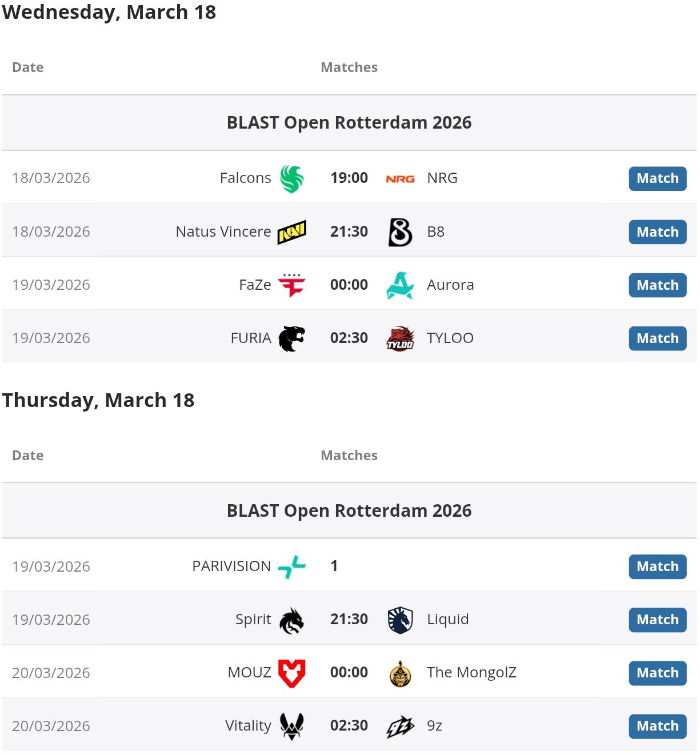Image resolution: width=700 pixels, height=754 pixels.
Task: Open the PARIVISION team link
Action: click(x=231, y=566)
